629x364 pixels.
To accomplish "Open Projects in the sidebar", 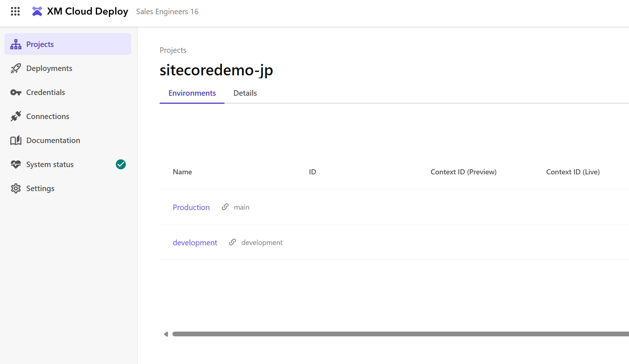I will [x=68, y=44].
